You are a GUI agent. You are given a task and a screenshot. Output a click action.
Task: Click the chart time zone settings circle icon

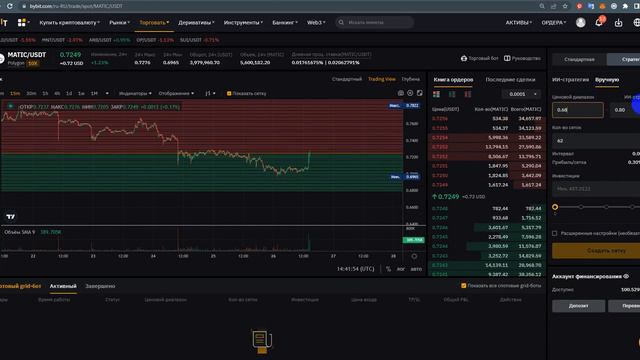(x=414, y=256)
